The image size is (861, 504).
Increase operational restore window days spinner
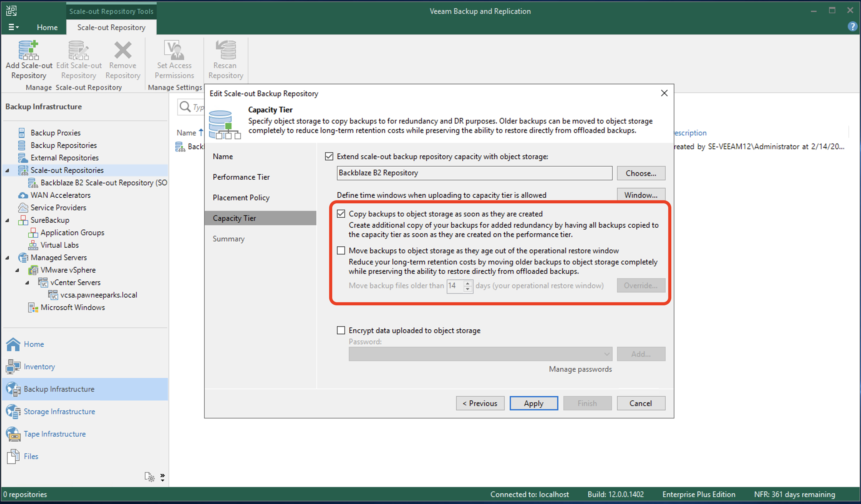point(468,283)
